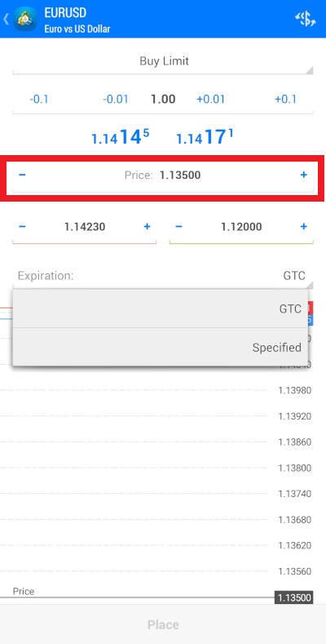Decrease the Price with its minus icon
Screen dimensions: 326x644
point(22,175)
